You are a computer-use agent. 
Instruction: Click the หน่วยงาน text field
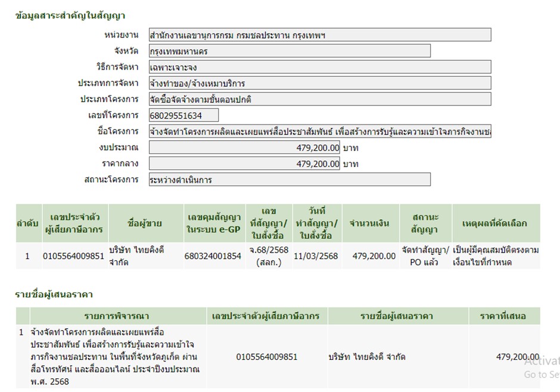(320, 35)
